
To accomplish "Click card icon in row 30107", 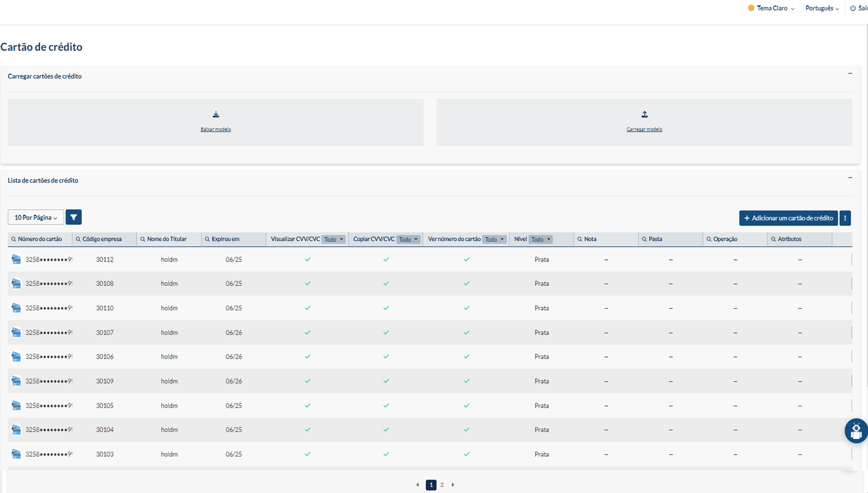I will 16,332.
